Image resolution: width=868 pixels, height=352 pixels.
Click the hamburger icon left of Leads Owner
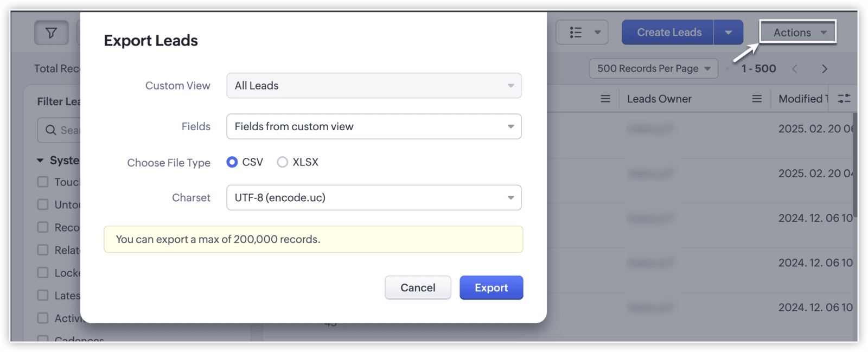click(x=605, y=99)
